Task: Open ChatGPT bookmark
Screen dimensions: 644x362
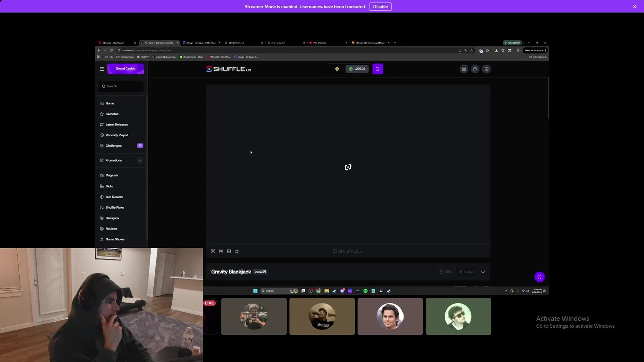Action: [x=143, y=57]
